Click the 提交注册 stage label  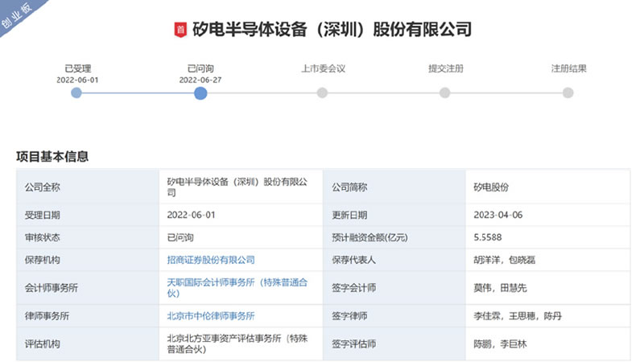tap(446, 68)
